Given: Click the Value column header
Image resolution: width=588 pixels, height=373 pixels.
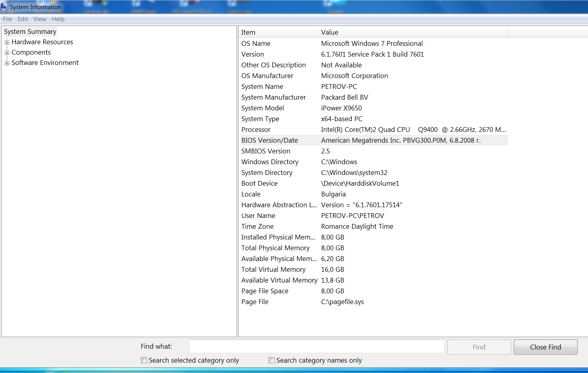Looking at the screenshot, I should point(413,32).
